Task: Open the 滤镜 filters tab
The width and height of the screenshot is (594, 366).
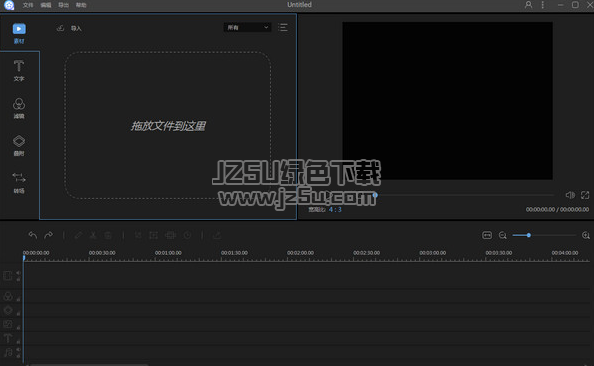Action: tap(19, 108)
